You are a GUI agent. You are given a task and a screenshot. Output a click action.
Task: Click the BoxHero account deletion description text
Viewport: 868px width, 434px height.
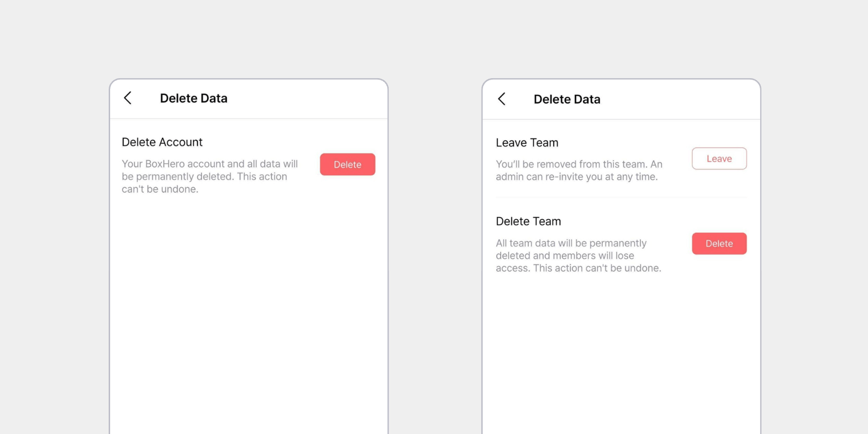[210, 176]
